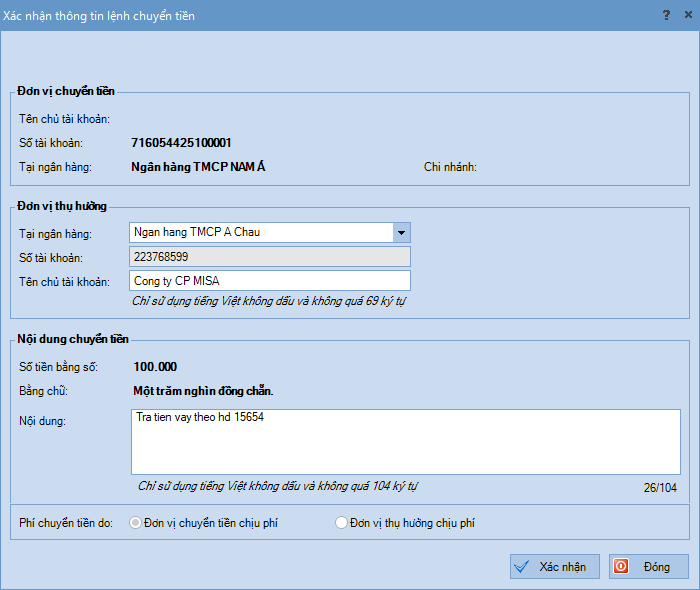The width and height of the screenshot is (700, 590).
Task: Click the sender account number 716054425100001
Action: coord(181,143)
